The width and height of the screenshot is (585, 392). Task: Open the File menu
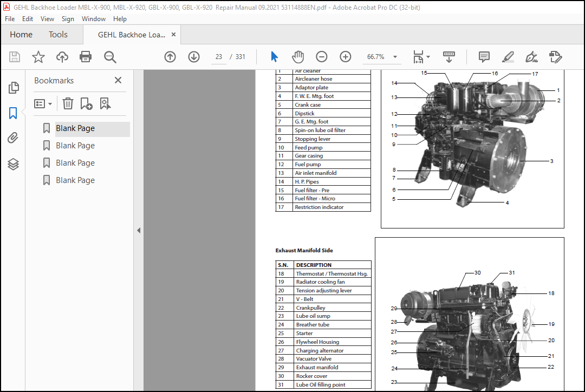click(10, 18)
